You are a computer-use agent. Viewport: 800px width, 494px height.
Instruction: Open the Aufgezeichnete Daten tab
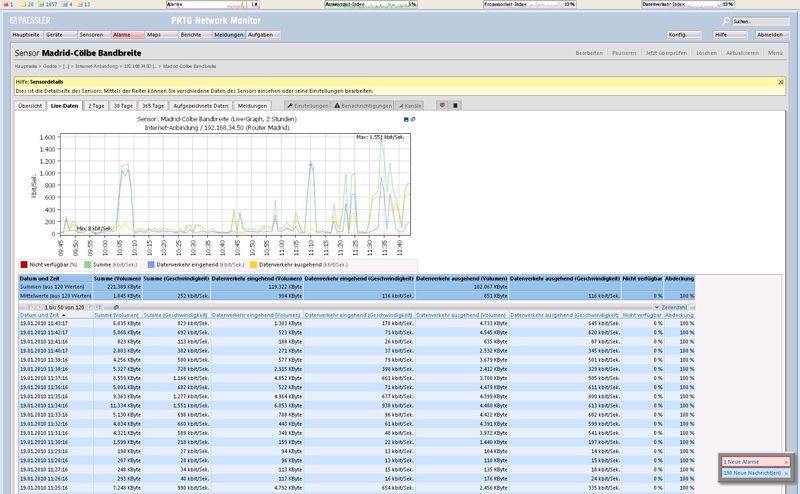coord(202,105)
